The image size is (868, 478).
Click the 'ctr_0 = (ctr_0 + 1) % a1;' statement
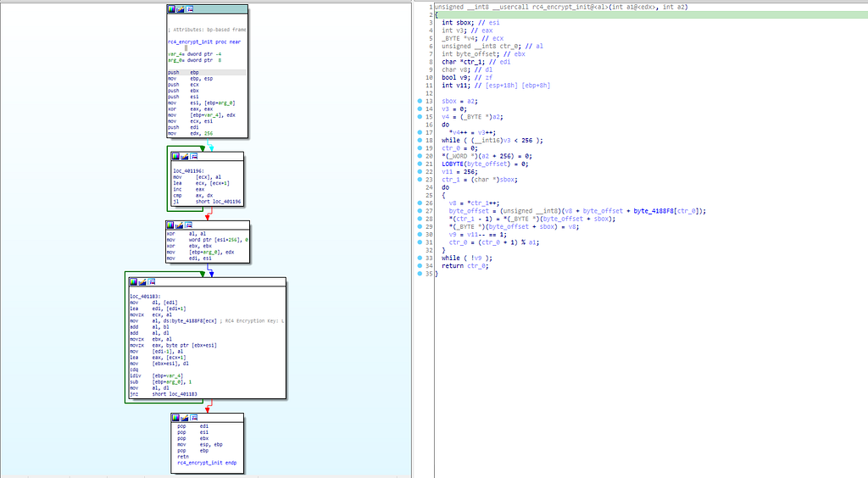pyautogui.click(x=494, y=242)
